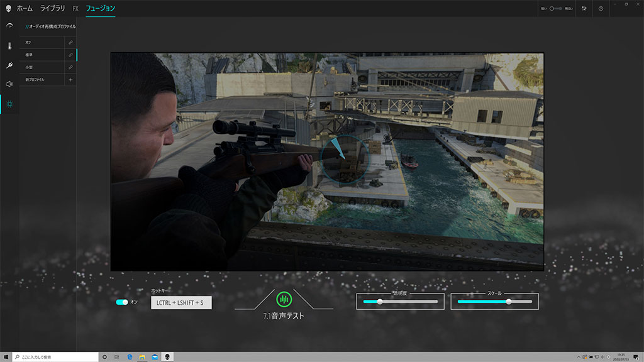Screen dimensions: 644x362
Task: Switch to the FX tab
Action: [x=75, y=8]
